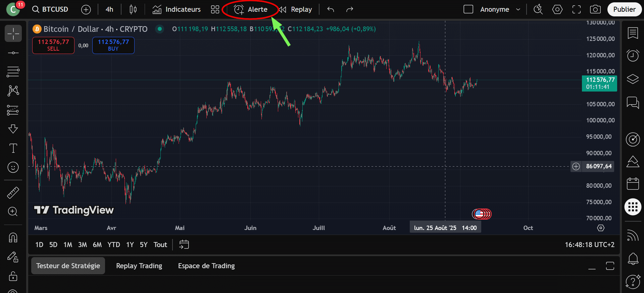Switch to the Espace de Trading tab
The width and height of the screenshot is (644, 293).
coord(206,266)
